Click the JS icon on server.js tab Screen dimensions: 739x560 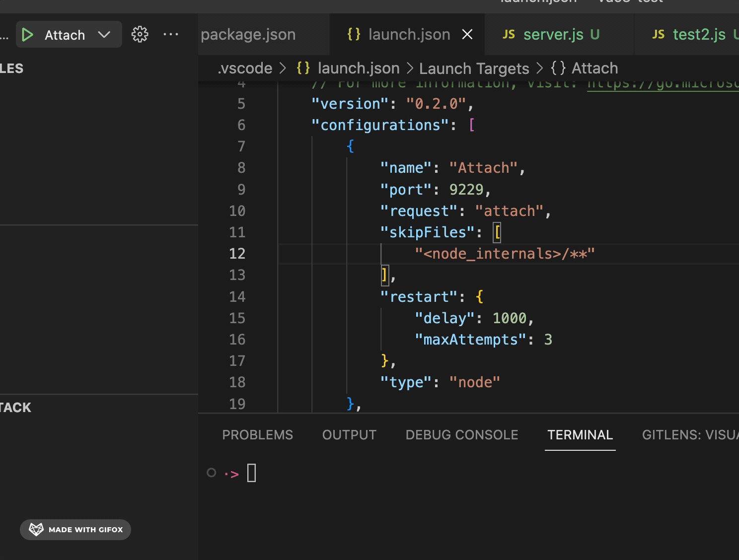pos(509,34)
